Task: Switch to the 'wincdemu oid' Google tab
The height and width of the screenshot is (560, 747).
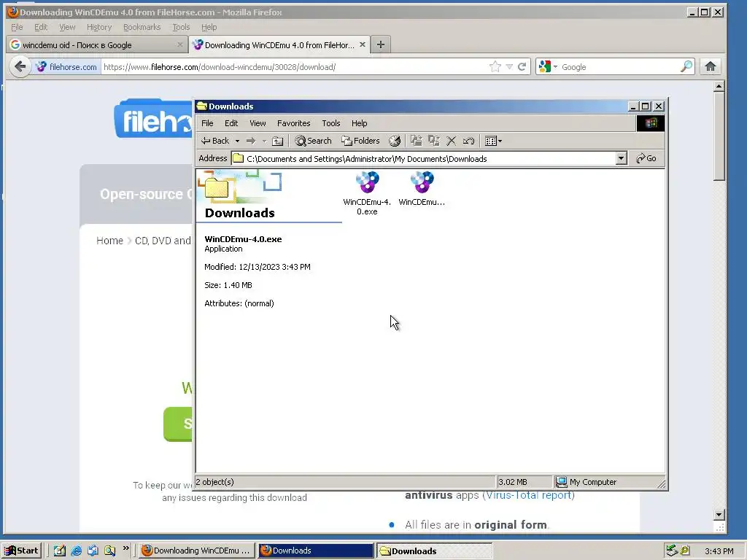Action: [x=97, y=44]
